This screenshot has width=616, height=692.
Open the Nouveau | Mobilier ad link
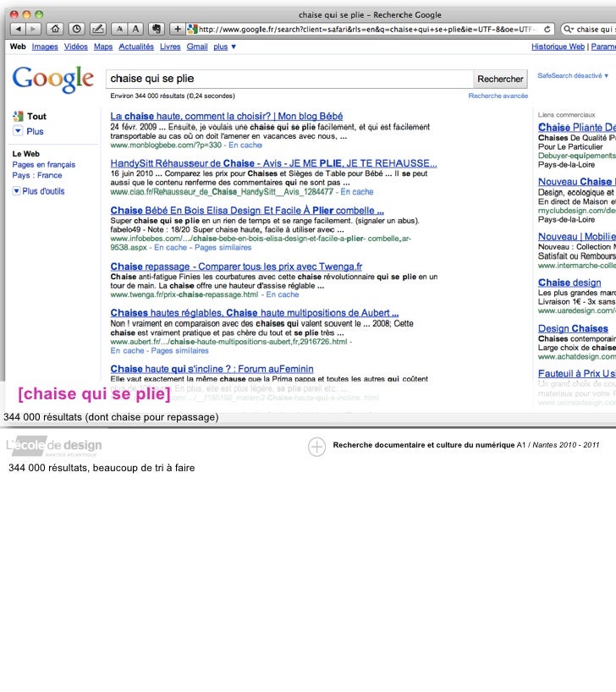pyautogui.click(x=577, y=237)
